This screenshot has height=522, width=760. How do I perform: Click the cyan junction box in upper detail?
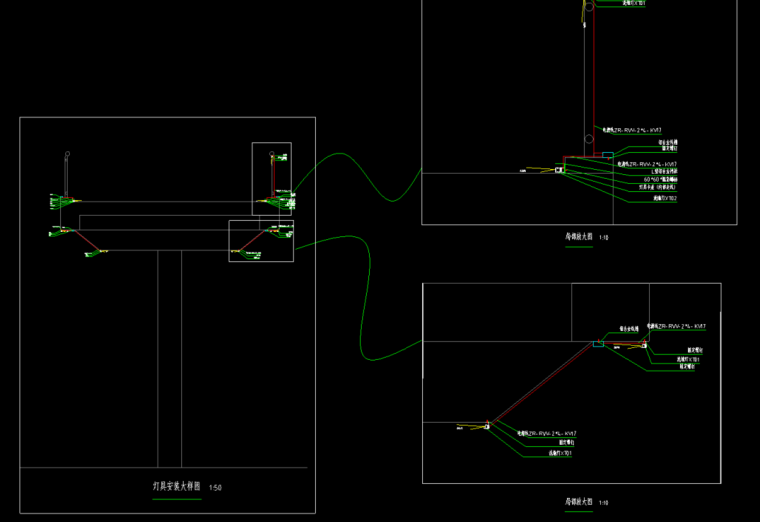coord(607,155)
